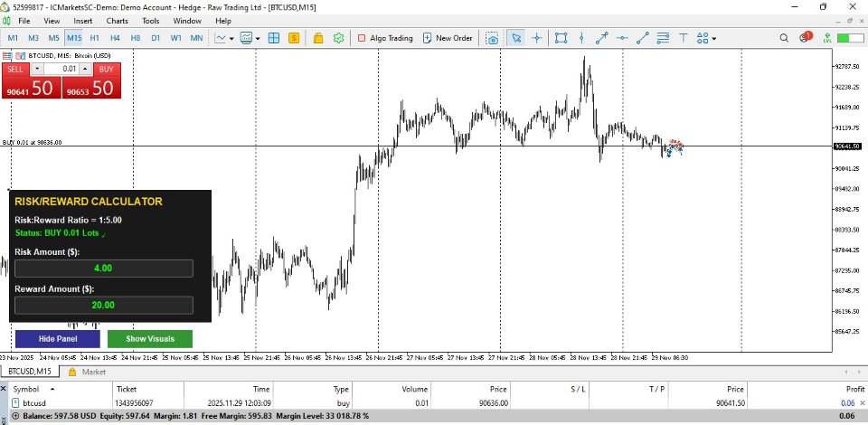Click the depth of market icon in chart header
This screenshot has height=425, width=868.
tap(21, 56)
